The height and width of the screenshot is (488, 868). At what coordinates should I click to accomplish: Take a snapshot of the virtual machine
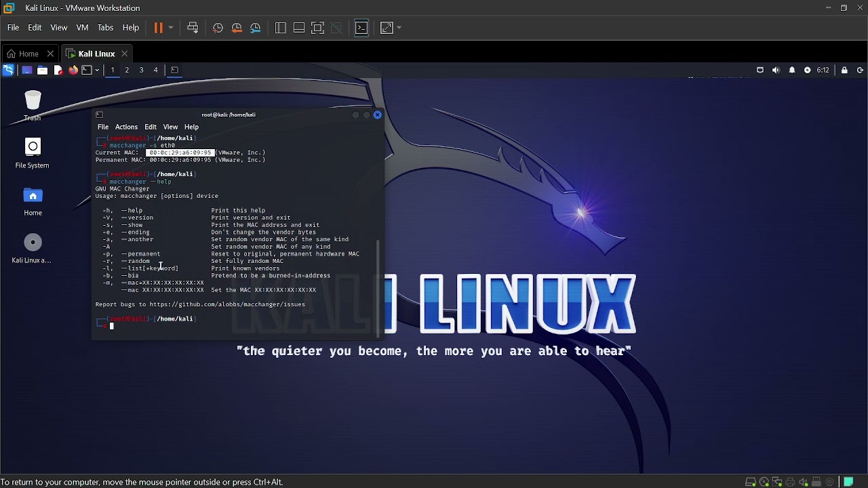pos(218,28)
